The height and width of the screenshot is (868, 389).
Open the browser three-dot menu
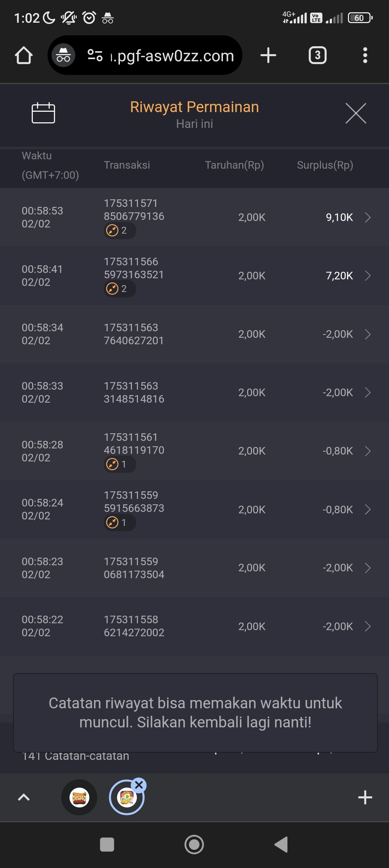[x=365, y=56]
